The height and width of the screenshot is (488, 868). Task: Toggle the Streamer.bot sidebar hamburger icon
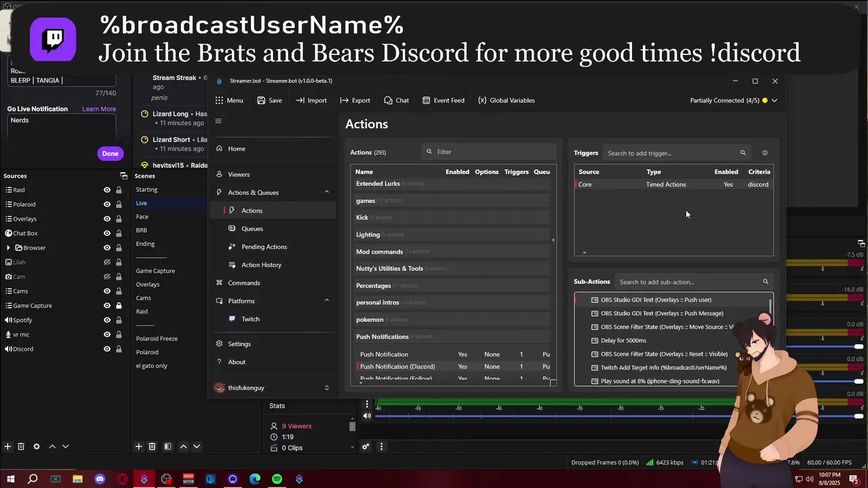tap(218, 121)
